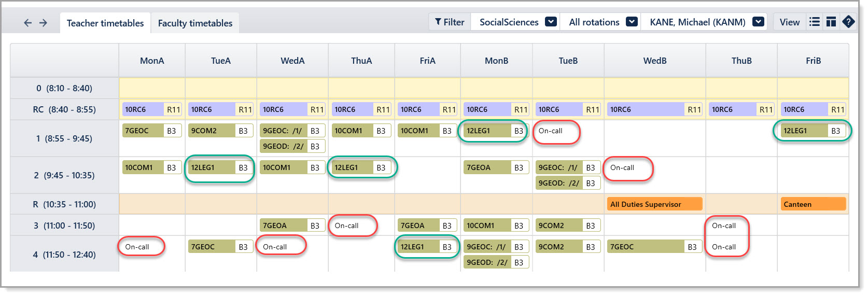The width and height of the screenshot is (868, 296).
Task: Open 9GEOC: /1/ lesson on WedA
Action: (x=292, y=131)
